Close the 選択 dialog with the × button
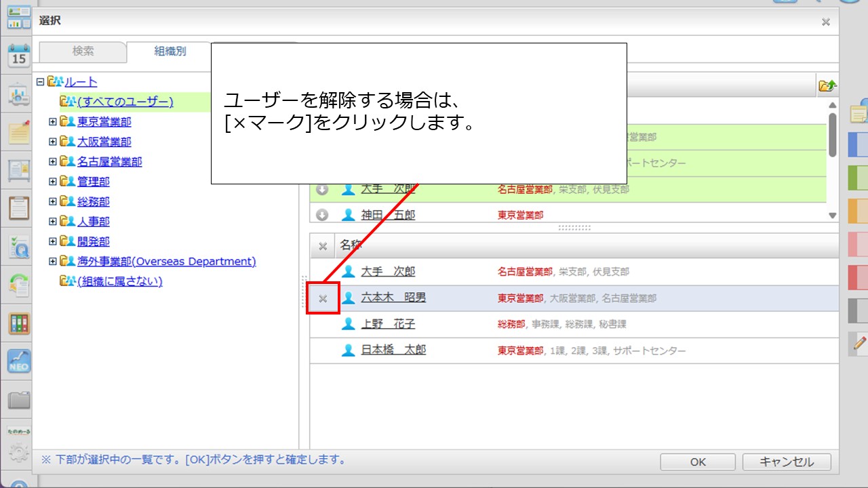This screenshot has width=868, height=488. (x=826, y=22)
